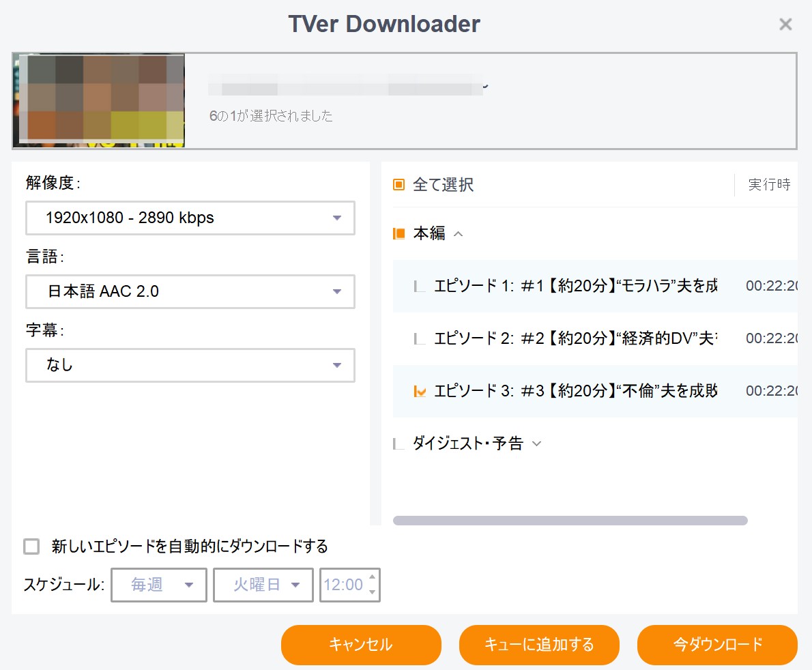Uncheck the エピソード 3 checkbox

click(420, 391)
